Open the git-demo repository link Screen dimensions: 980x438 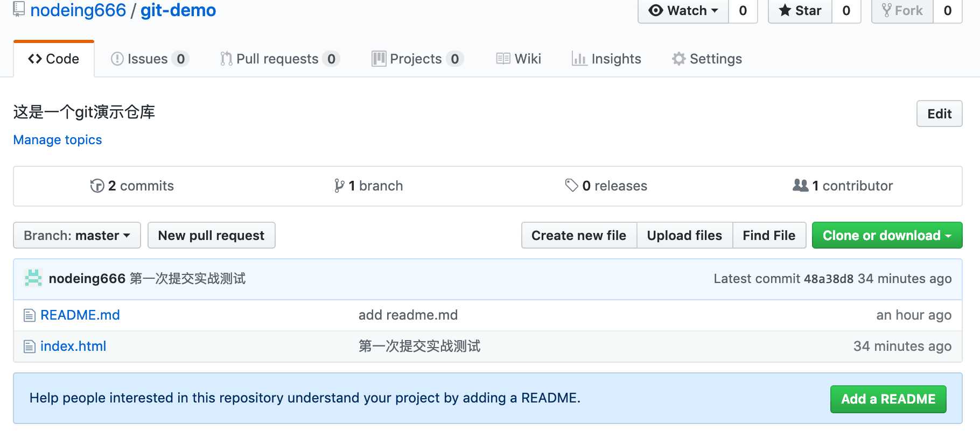tap(178, 10)
